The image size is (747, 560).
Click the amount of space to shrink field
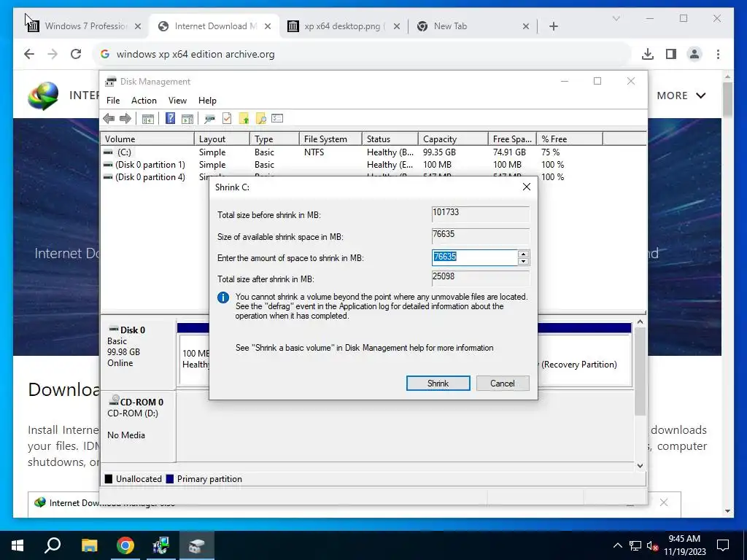(x=474, y=257)
